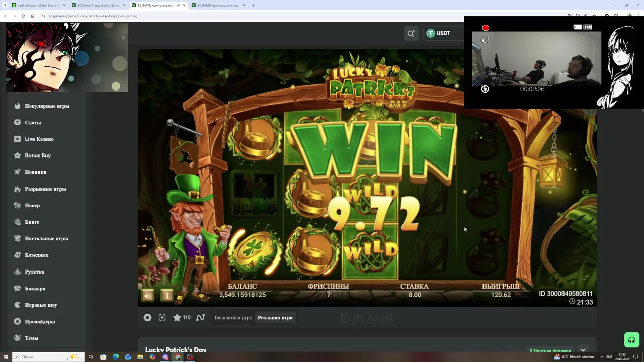Open the game statistics chart icon
The image size is (644, 362).
(200, 318)
